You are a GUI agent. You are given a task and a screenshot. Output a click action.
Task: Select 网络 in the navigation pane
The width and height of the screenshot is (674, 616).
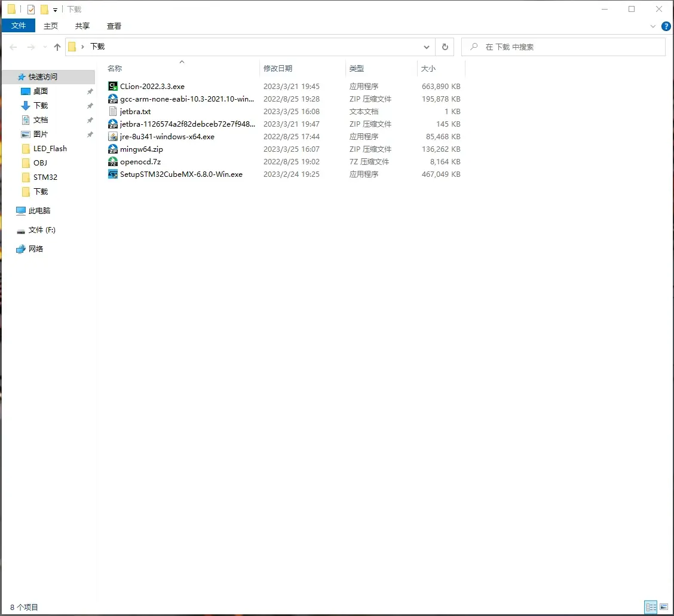[x=36, y=249]
